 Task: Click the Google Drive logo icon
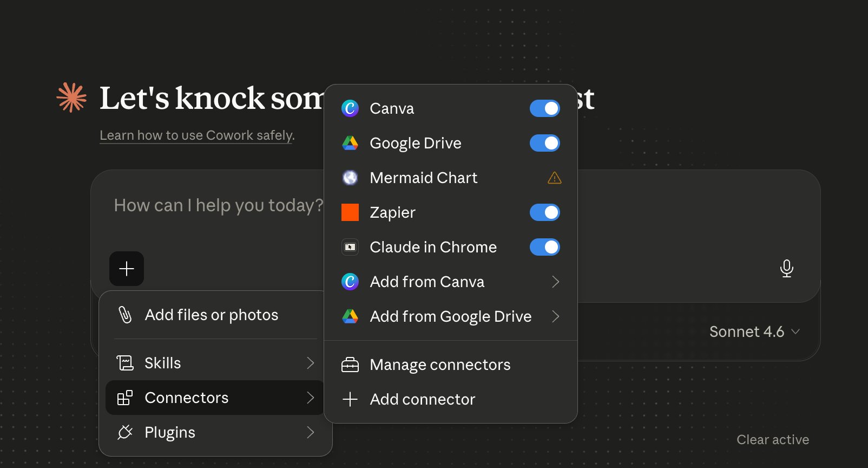[350, 143]
